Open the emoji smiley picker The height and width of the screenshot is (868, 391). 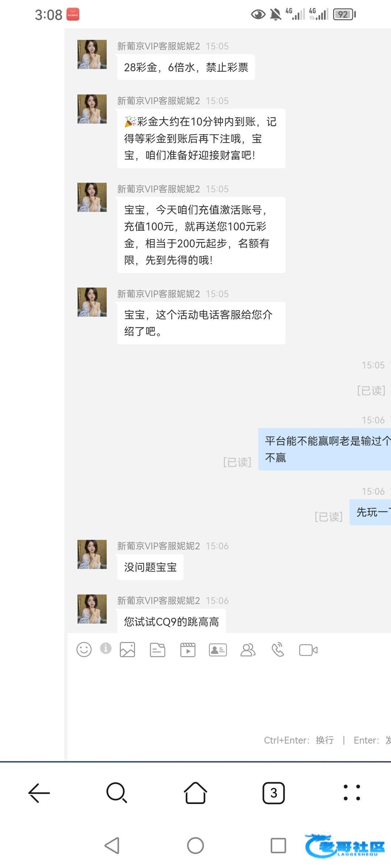pyautogui.click(x=84, y=650)
